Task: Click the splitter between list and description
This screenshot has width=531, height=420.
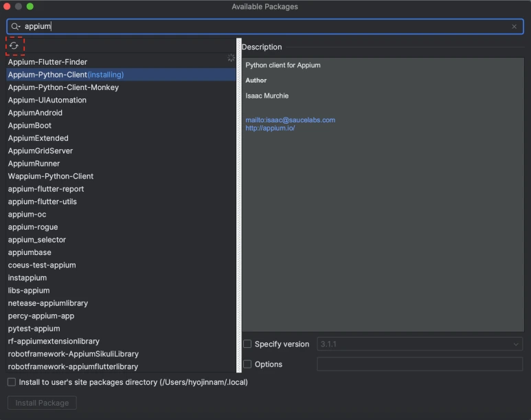Action: (x=239, y=206)
